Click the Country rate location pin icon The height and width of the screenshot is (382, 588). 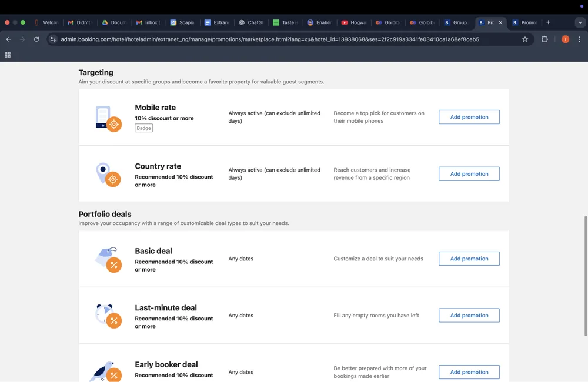(x=108, y=175)
